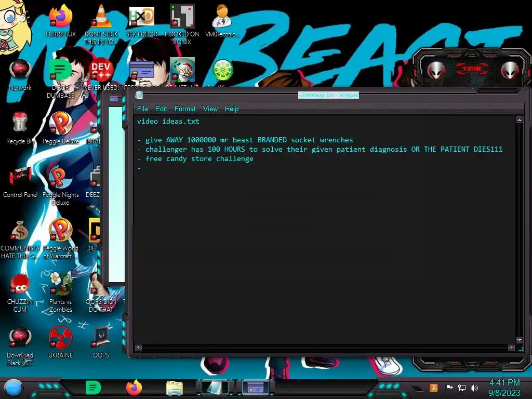
Task: Click the right alien head on desktop gadget
Action: (x=510, y=70)
